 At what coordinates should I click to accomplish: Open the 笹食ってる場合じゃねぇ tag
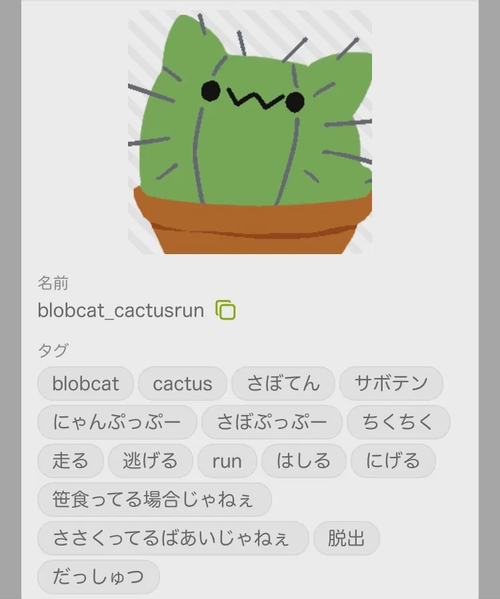(154, 499)
